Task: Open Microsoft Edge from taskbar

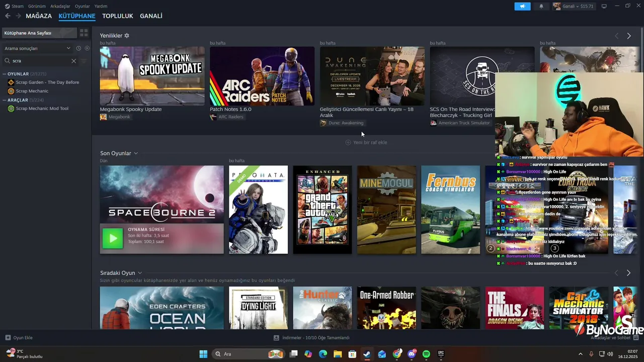Action: coord(323,354)
